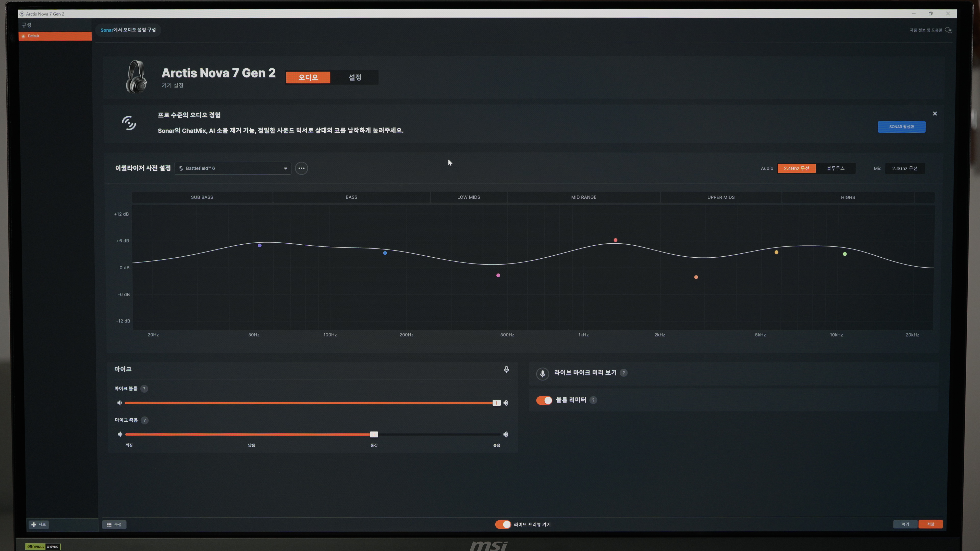Image resolution: width=980 pixels, height=551 pixels.
Task: Click the live mic preview microphone icon
Action: tap(543, 373)
